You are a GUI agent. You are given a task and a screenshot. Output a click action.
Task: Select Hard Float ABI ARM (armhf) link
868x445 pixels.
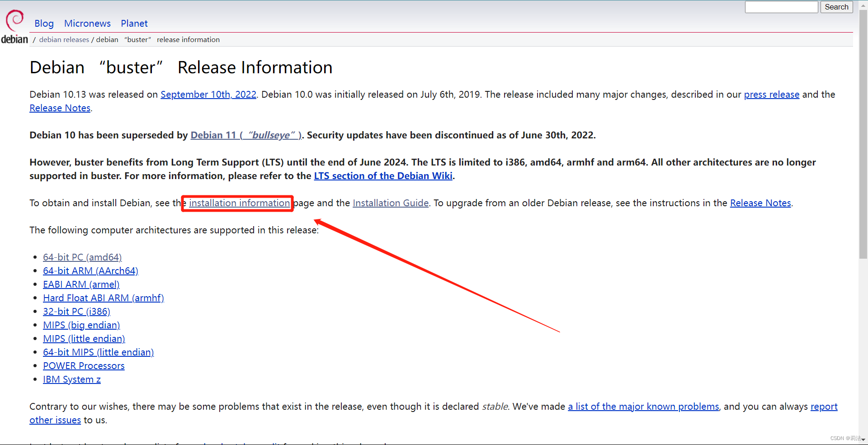tap(104, 298)
